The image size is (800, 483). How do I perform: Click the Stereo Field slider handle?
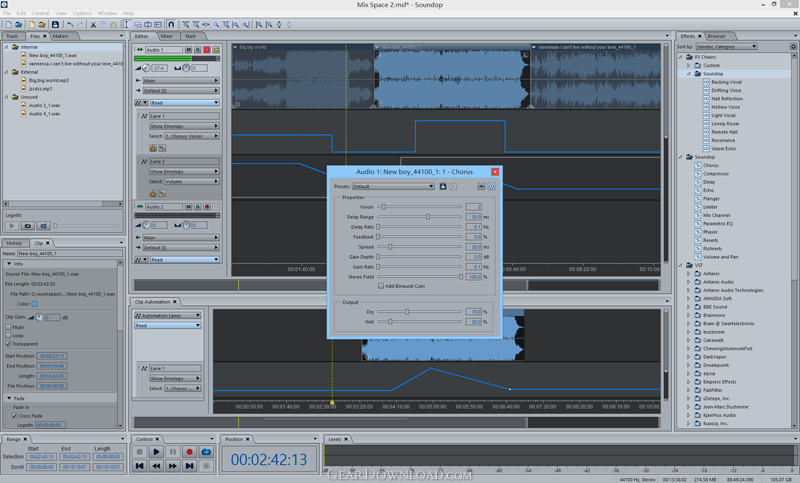461,277
